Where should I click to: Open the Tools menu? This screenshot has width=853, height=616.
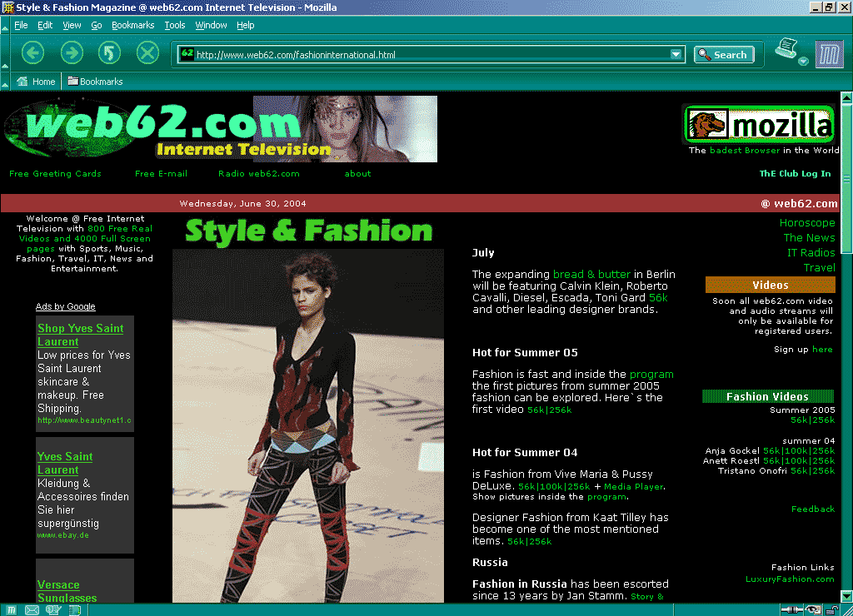175,25
